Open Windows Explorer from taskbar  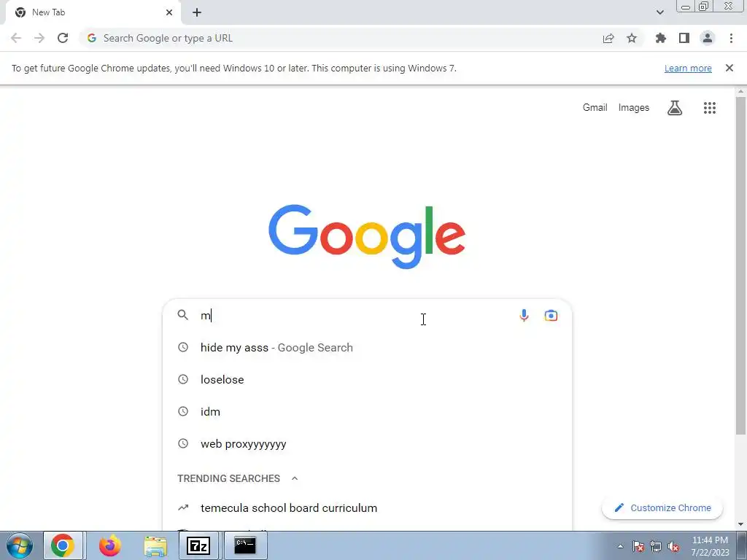click(x=156, y=545)
